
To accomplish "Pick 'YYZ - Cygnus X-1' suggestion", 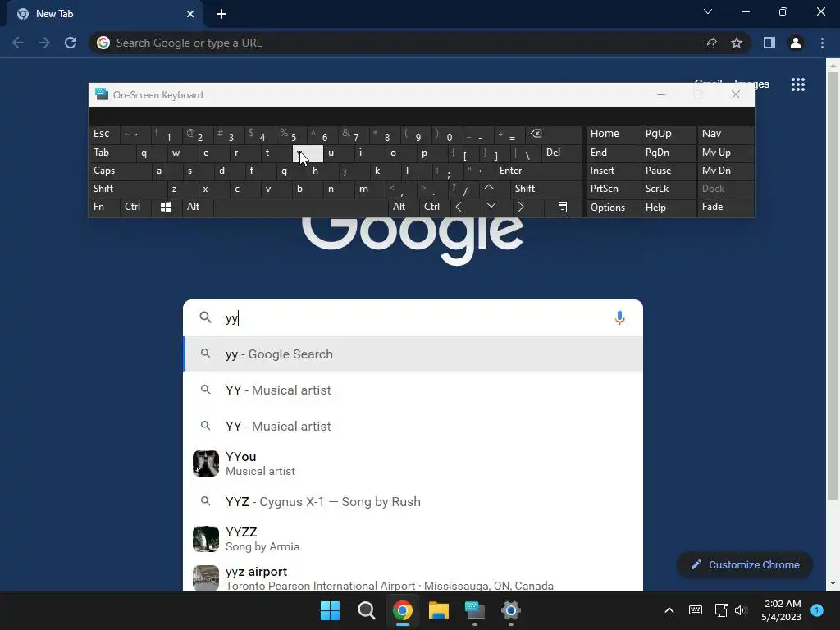I will [x=413, y=502].
